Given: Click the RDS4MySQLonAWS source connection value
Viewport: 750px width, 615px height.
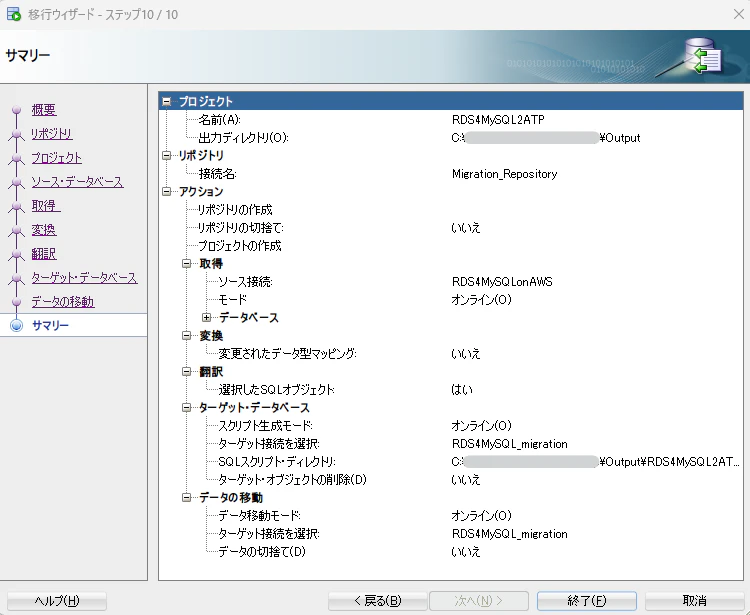Looking at the screenshot, I should [x=502, y=282].
